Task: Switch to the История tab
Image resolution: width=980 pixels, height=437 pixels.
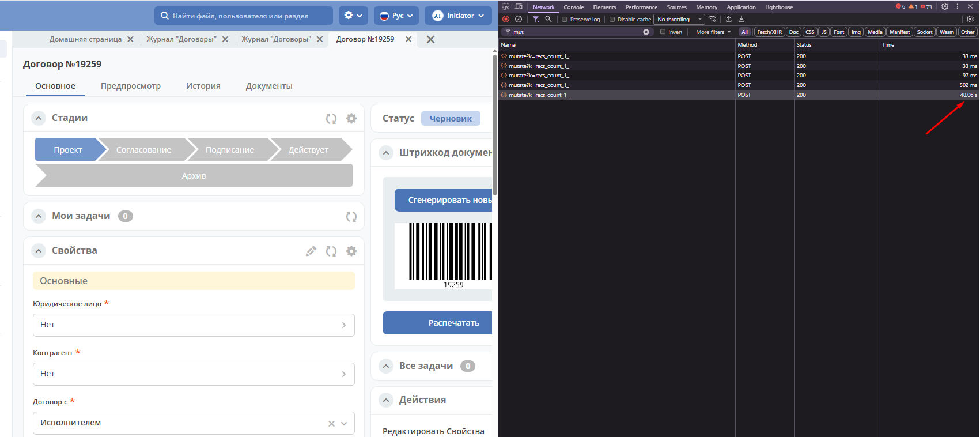Action: (203, 86)
